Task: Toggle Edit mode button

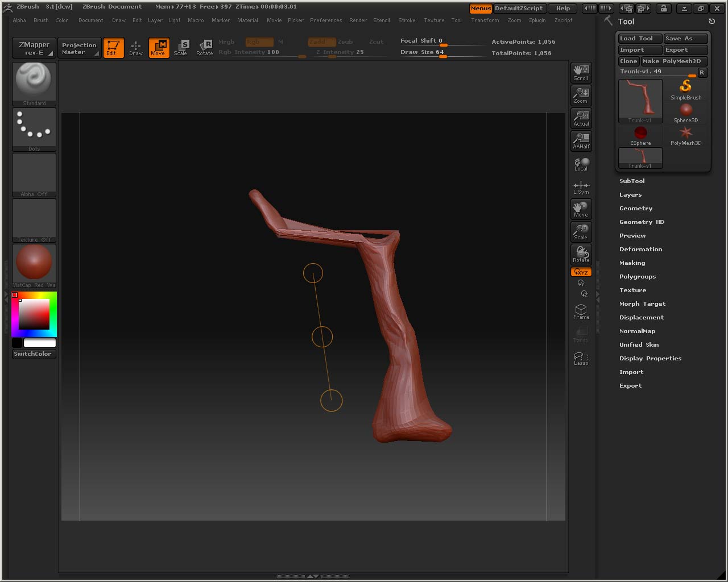Action: (113, 47)
